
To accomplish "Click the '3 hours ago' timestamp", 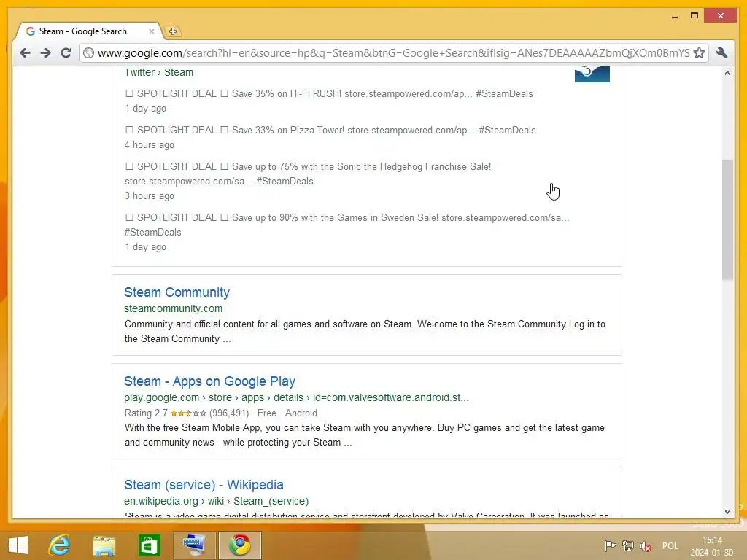I will [149, 195].
